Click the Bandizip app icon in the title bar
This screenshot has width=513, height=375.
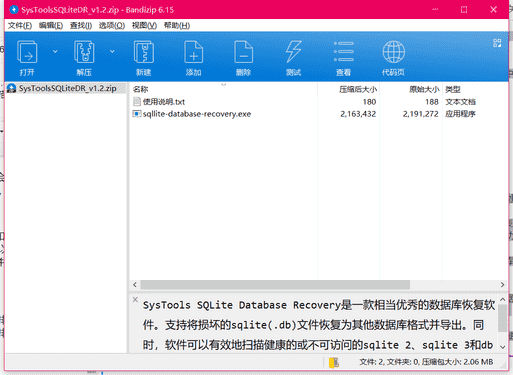pyautogui.click(x=14, y=9)
